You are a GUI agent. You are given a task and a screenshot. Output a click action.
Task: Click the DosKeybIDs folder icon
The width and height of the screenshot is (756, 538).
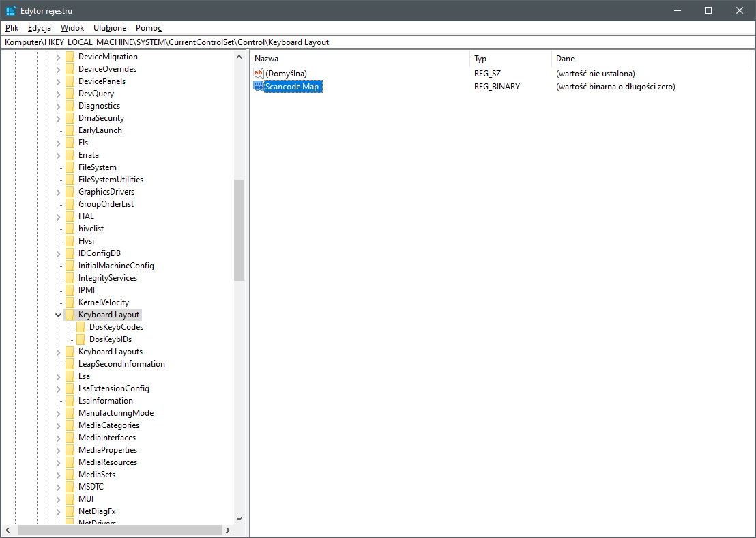tap(81, 339)
